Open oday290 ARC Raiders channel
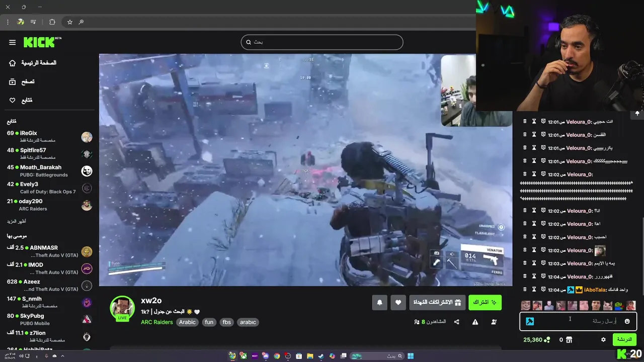The image size is (644, 362). pos(49,205)
